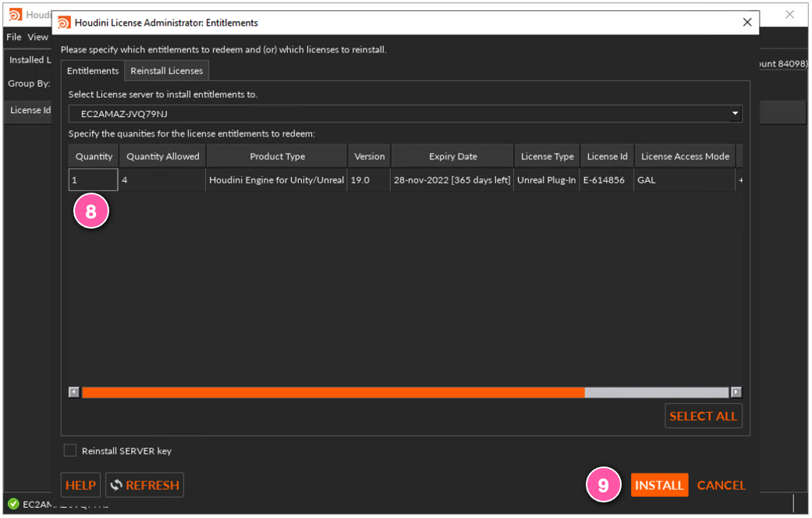Sort by the Product Type column header
The height and width of the screenshot is (518, 812).
277,157
